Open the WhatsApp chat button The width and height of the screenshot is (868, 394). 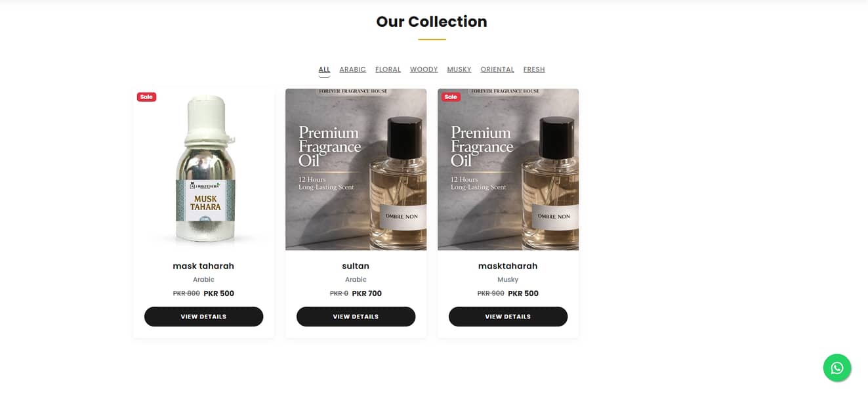(837, 368)
